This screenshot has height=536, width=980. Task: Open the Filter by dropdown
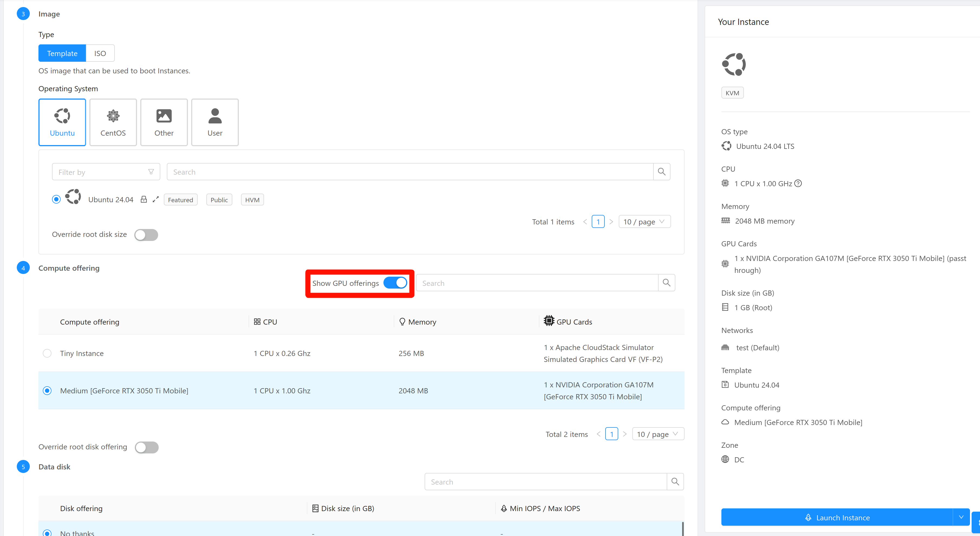(106, 172)
